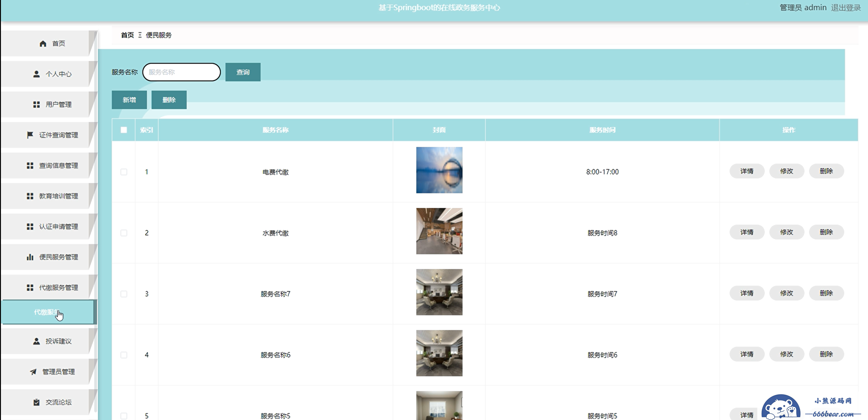The width and height of the screenshot is (868, 420).
Task: Click 修改 for the 水费代缴 row
Action: (x=786, y=232)
